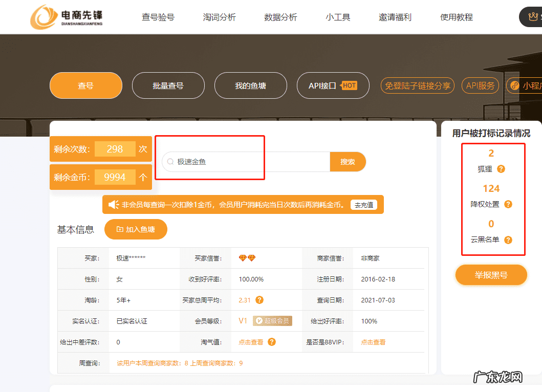Image resolution: width=542 pixels, height=392 pixels.
Task: Open the 我的鱼塘 tab
Action: pos(251,85)
